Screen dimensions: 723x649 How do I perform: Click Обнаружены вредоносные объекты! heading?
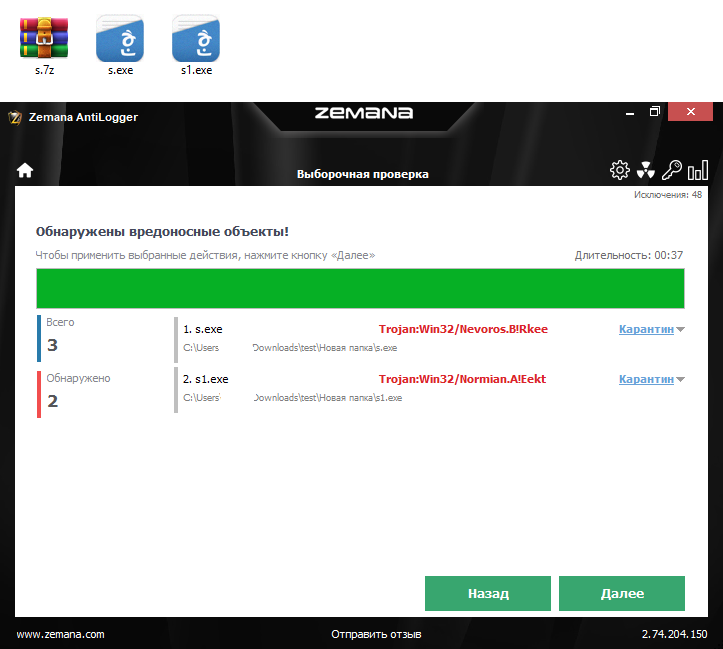coord(162,231)
